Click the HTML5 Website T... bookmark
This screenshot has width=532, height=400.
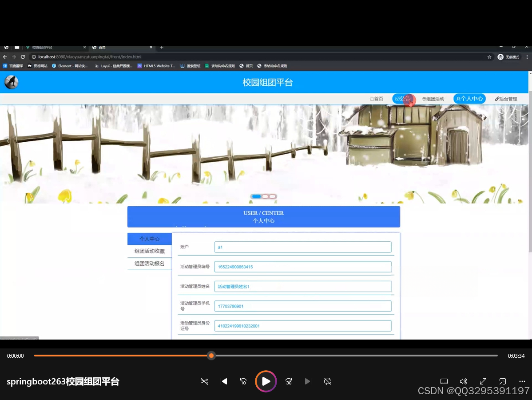(x=156, y=65)
